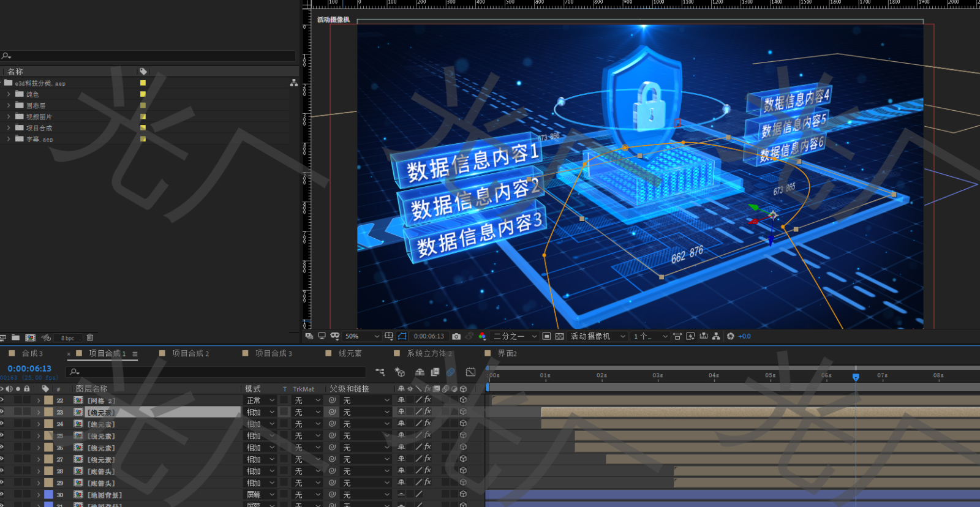980x507 pixels.
Task: Toggle the transparency grid icon
Action: (559, 336)
